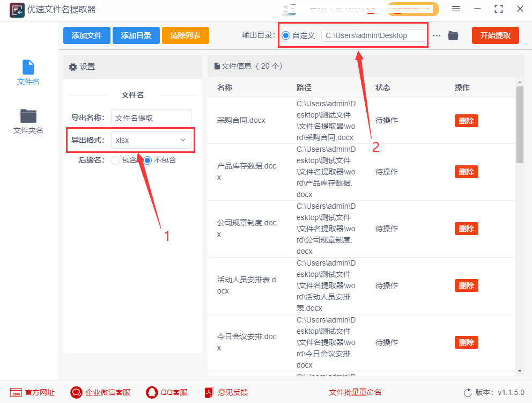Open the 导出格式 xlsx dropdown
The width and height of the screenshot is (532, 403).
151,140
